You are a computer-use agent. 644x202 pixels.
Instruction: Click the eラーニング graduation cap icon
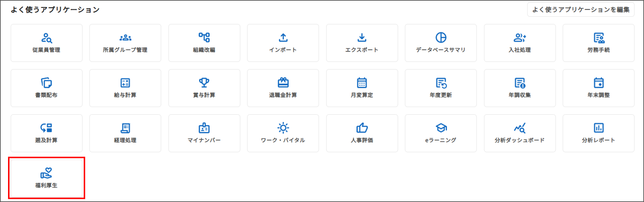(440, 133)
